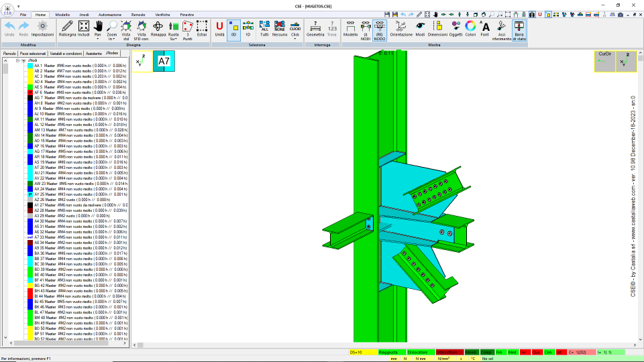Click the Estrai selection box icon
The height and width of the screenshot is (362, 644).
point(202,27)
